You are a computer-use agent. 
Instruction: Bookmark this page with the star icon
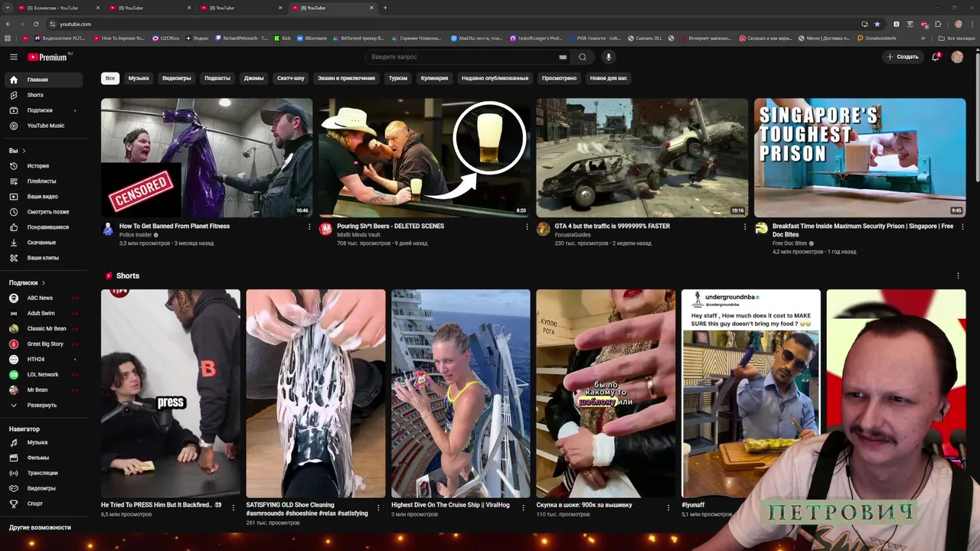pos(877,24)
